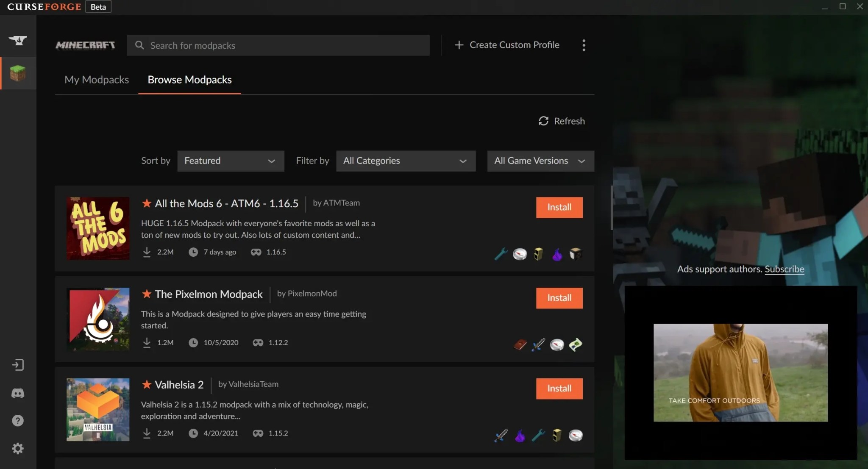
Task: Click the help question mark icon
Action: coord(18,421)
